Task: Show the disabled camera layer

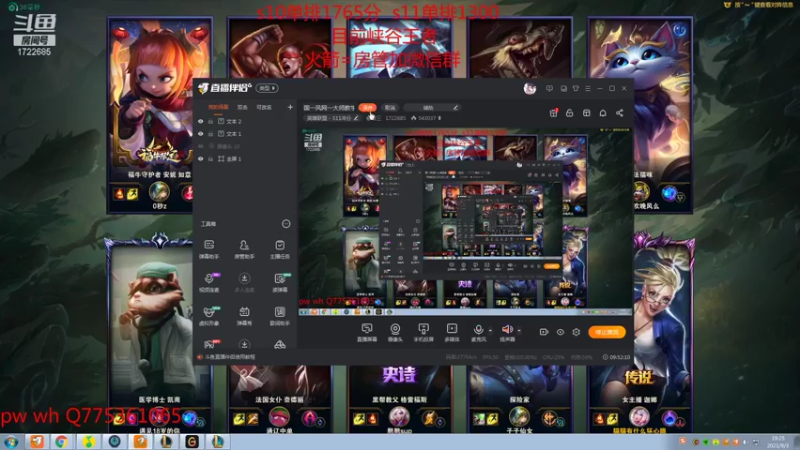Action: (201, 146)
